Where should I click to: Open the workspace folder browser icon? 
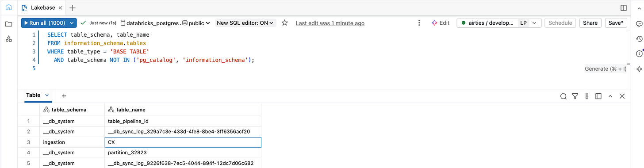click(x=9, y=24)
